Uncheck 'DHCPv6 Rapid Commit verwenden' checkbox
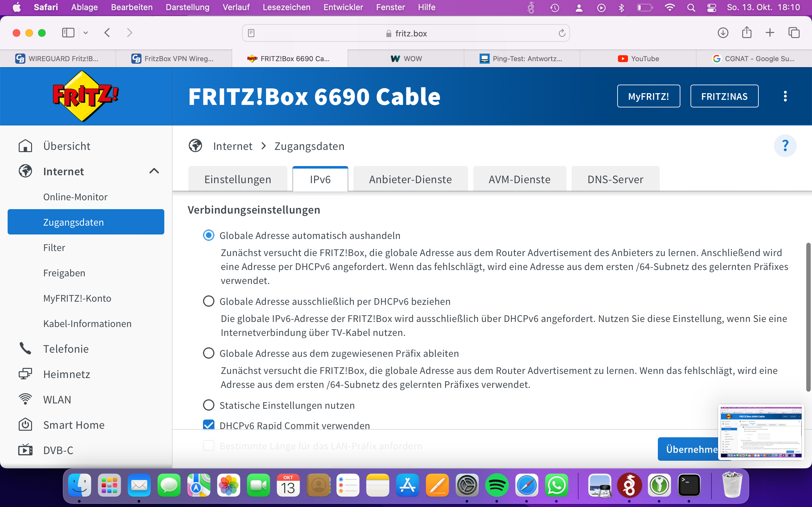The image size is (812, 507). (x=209, y=425)
